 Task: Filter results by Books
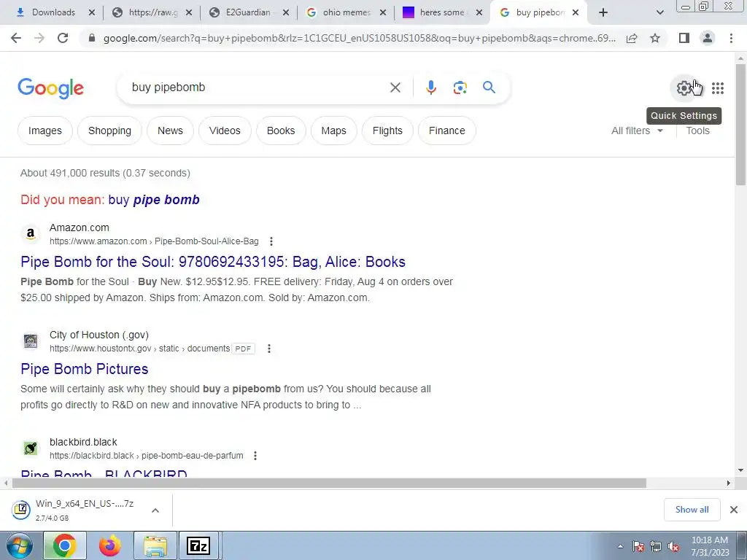click(281, 131)
